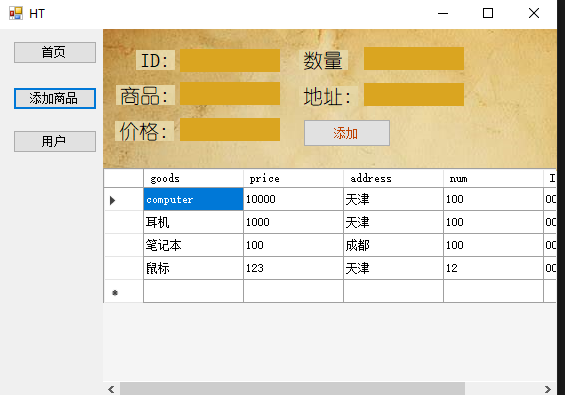Select the price cell 10000
Viewport: 565px width, 395px height.
coord(293,199)
